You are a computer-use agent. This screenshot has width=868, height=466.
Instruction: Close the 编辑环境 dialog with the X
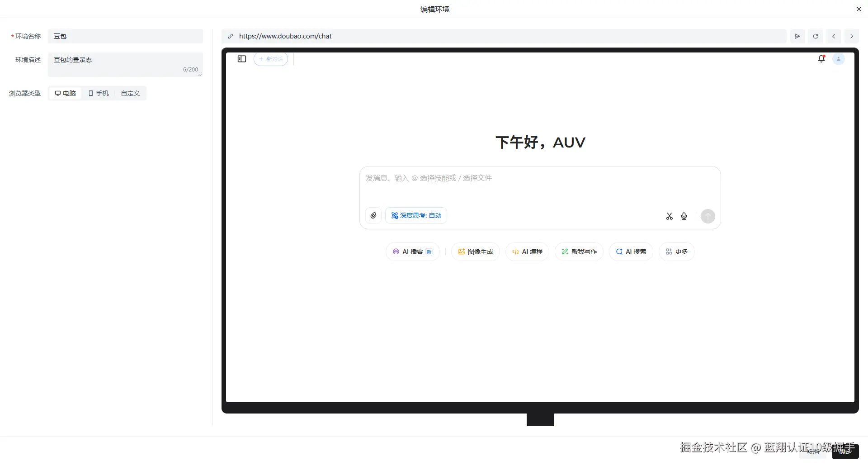[859, 9]
